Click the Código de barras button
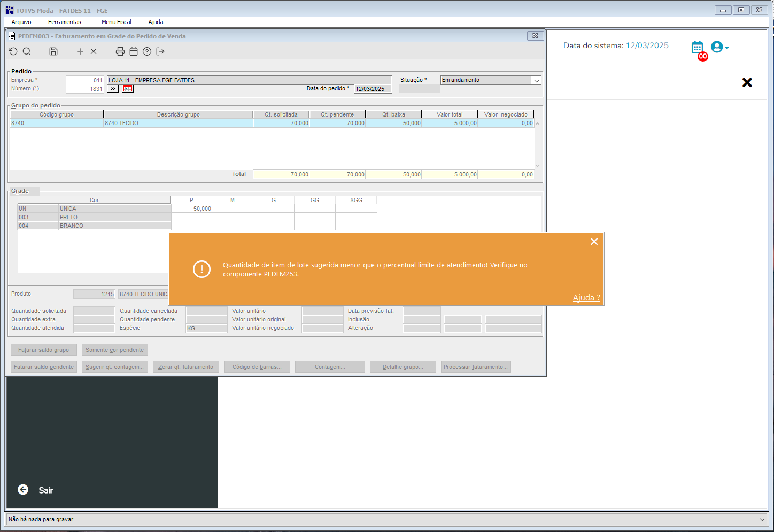Image resolution: width=774 pixels, height=532 pixels. (x=257, y=367)
